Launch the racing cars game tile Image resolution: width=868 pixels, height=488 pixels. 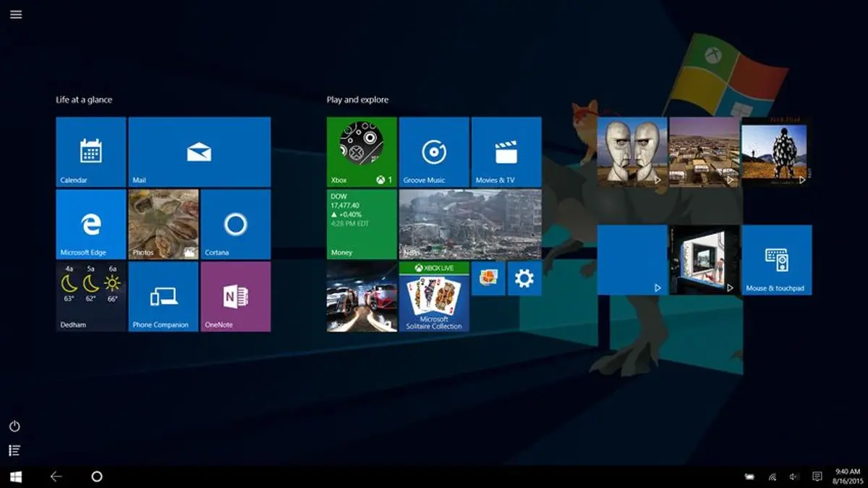(362, 297)
